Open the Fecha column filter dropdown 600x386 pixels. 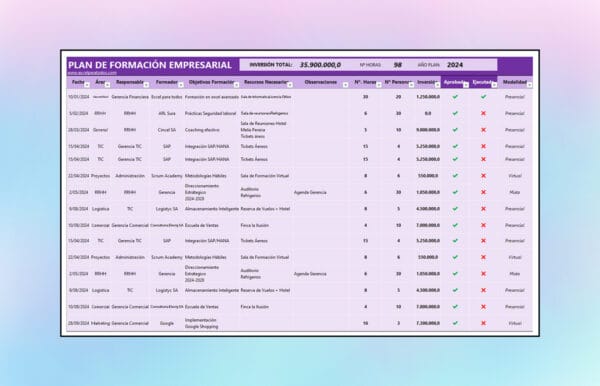click(87, 85)
